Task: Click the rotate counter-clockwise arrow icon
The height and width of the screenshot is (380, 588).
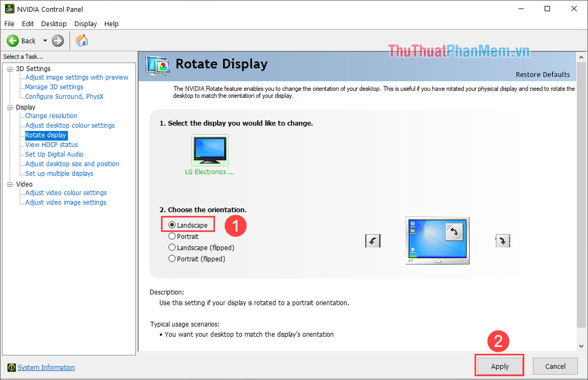Action: coord(373,241)
